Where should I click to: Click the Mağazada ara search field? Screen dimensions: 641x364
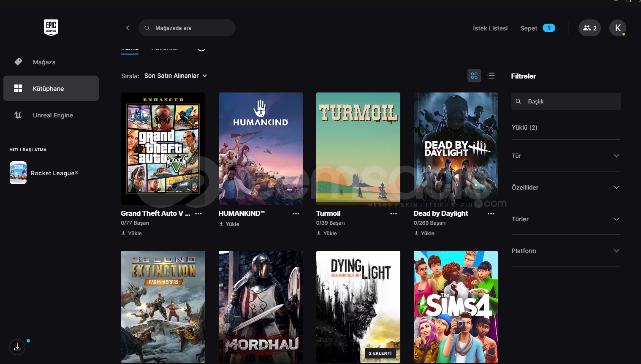click(x=187, y=28)
